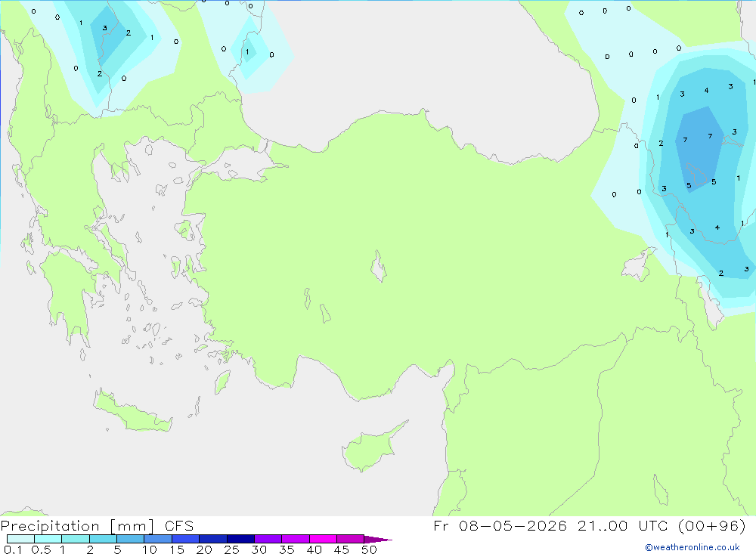
Task: Select the 40–45 mm magenta legend swatch
Action: (323, 539)
